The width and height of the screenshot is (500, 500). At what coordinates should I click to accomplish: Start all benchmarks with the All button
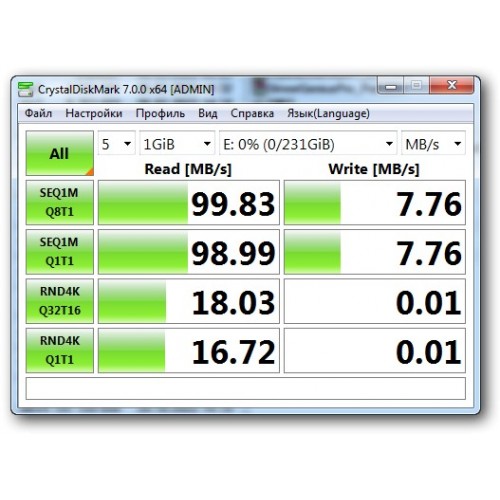pos(60,153)
